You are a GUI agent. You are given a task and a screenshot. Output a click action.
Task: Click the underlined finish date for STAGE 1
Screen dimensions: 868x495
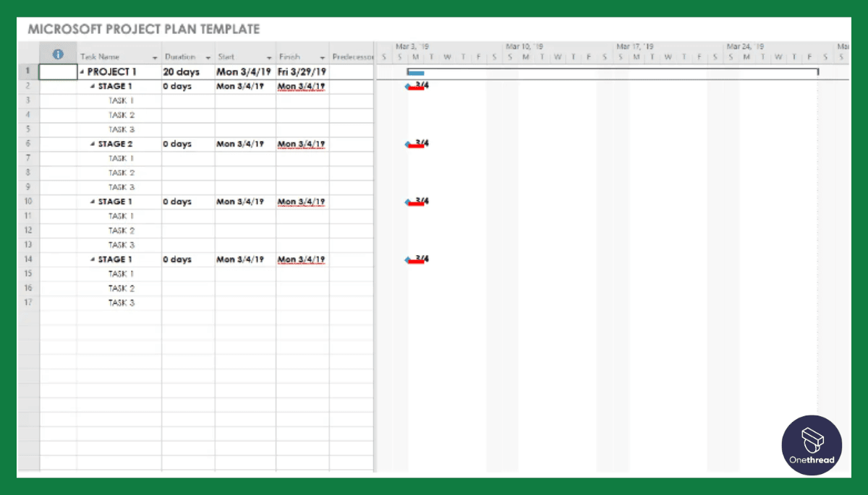301,86
